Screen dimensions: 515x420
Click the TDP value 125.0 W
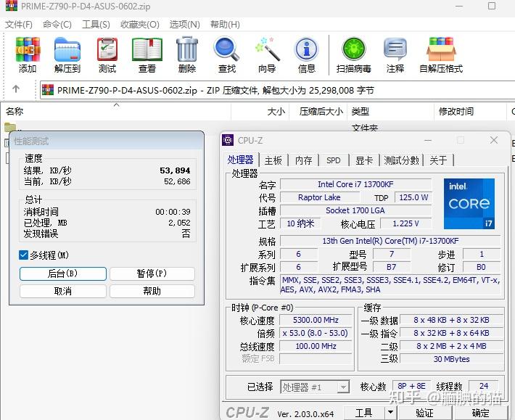pyautogui.click(x=413, y=197)
